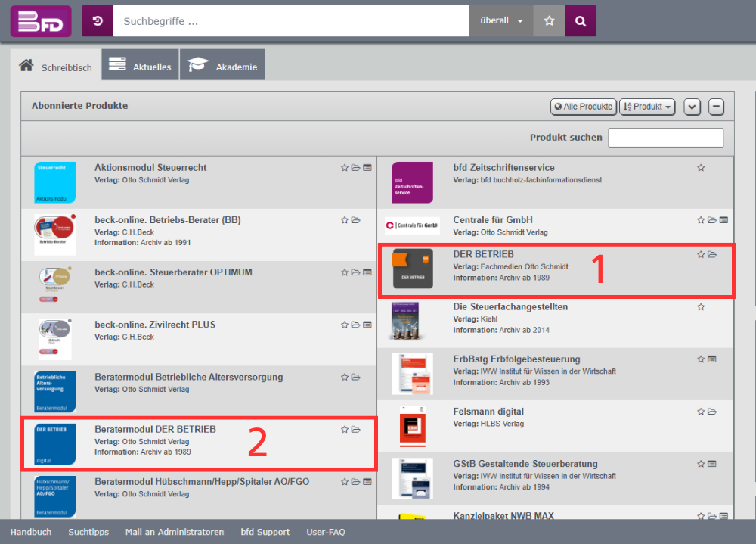Open the 'überall' search scope dropdown
The height and width of the screenshot is (544, 756).
click(x=501, y=21)
